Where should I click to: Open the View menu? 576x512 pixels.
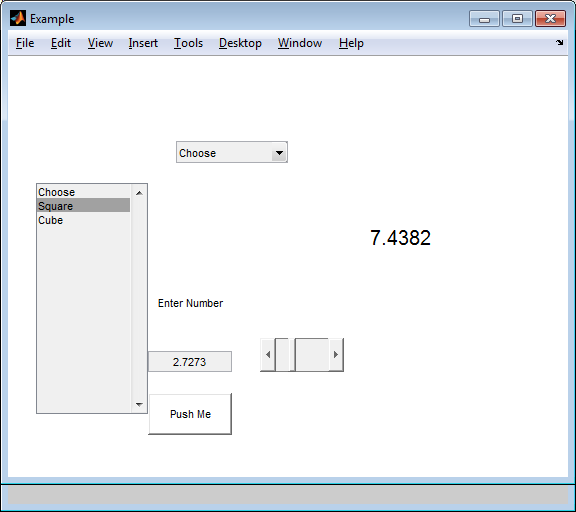(100, 43)
